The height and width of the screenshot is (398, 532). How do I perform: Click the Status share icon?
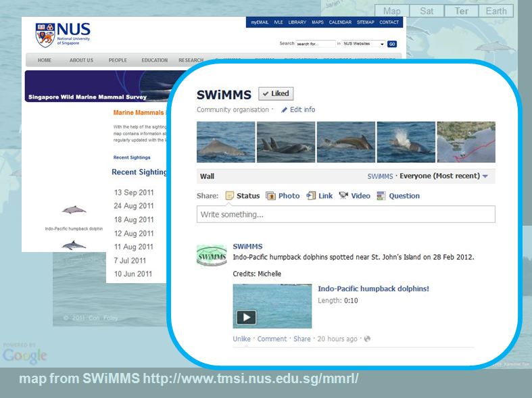(230, 196)
